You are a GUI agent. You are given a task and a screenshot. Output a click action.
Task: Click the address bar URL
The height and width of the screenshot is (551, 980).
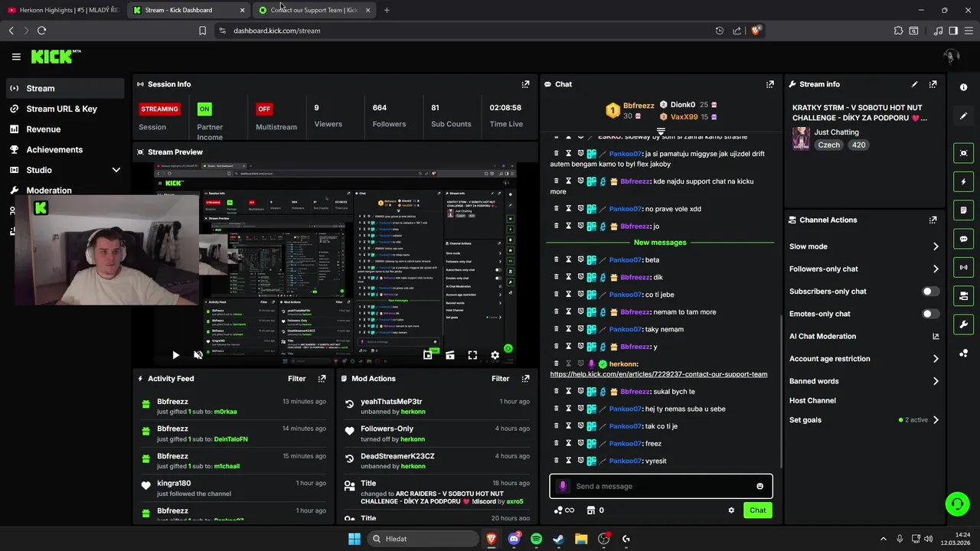[x=276, y=31]
